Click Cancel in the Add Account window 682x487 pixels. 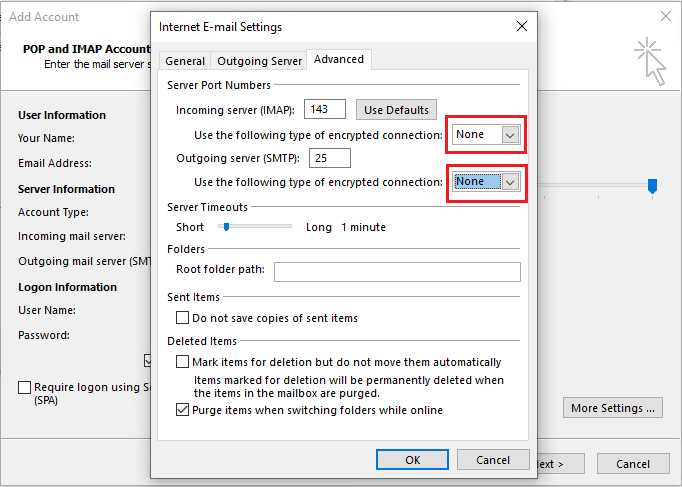pyautogui.click(x=632, y=464)
